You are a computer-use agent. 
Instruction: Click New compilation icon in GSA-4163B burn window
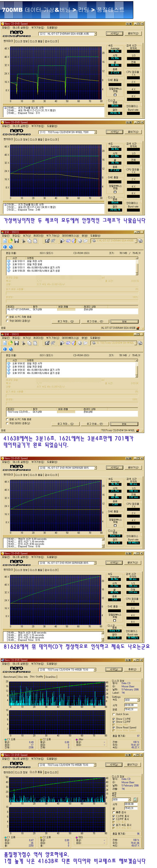[x=5, y=241]
